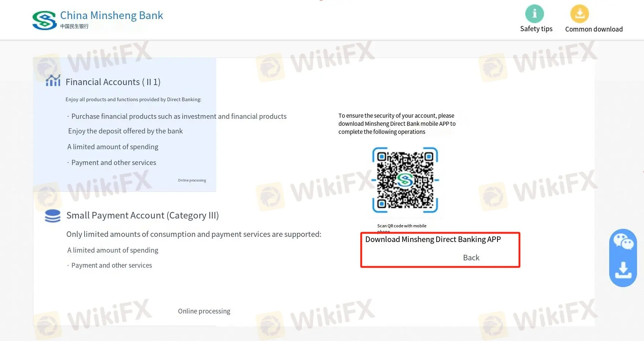Click the download arrow in floating side panel
This screenshot has width=644, height=341.
pyautogui.click(x=623, y=270)
